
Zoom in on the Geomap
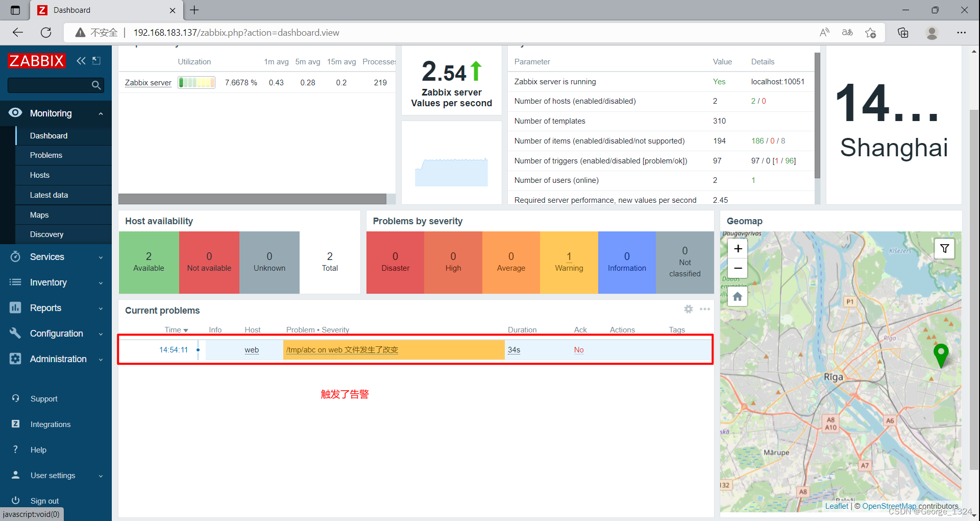click(738, 249)
